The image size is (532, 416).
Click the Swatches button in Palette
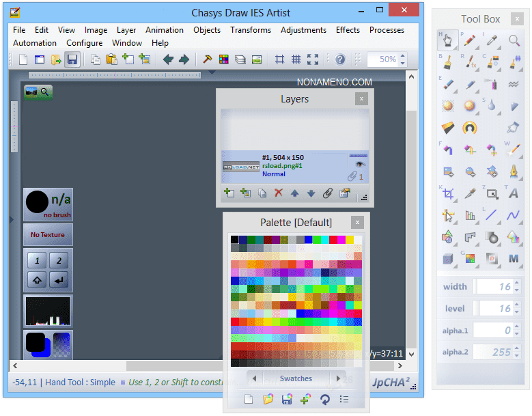296,378
